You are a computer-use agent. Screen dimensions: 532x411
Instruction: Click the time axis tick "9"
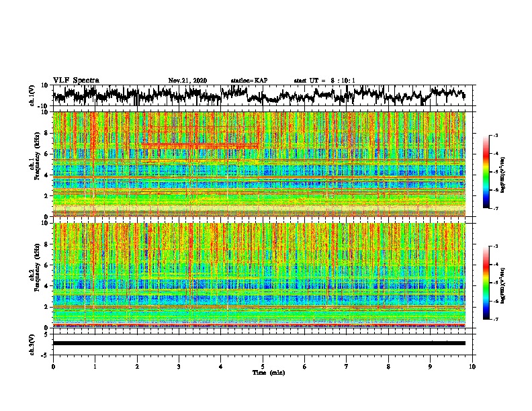(430, 367)
